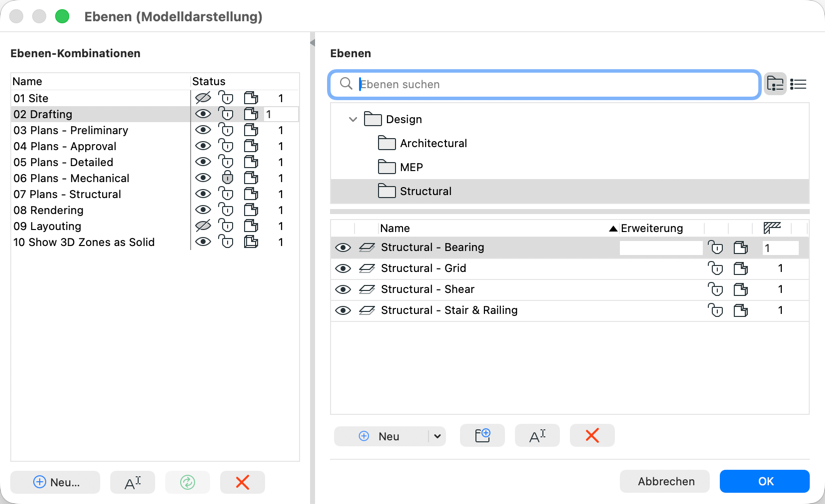Screen dimensions: 825x504
Task: Collapse the Design folder
Action: coord(353,119)
